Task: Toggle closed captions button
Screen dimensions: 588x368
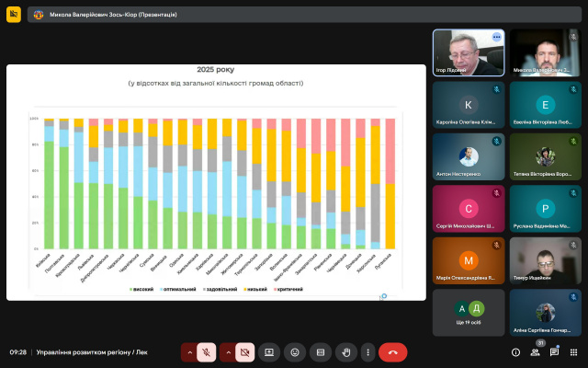Action: click(321, 351)
